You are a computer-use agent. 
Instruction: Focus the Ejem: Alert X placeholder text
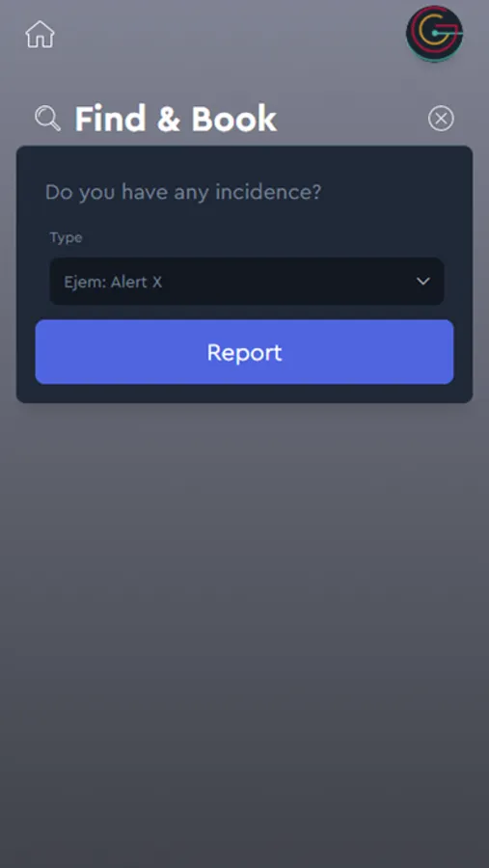[x=113, y=282]
